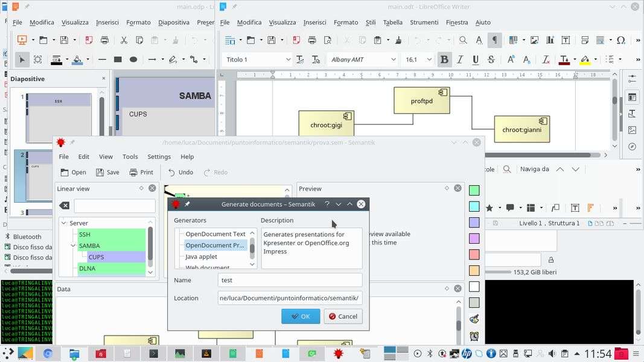
Task: Click OK in Generate documents dialog
Action: (301, 316)
